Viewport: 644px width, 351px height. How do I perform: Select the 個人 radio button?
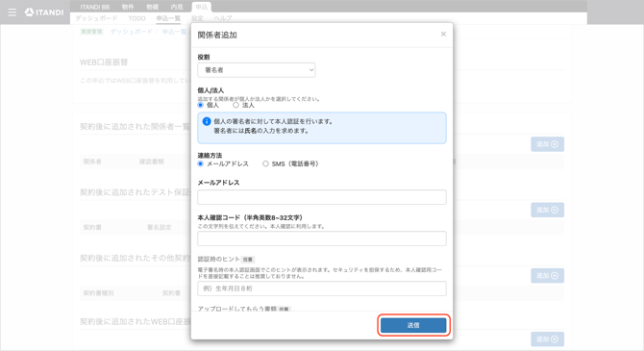201,105
